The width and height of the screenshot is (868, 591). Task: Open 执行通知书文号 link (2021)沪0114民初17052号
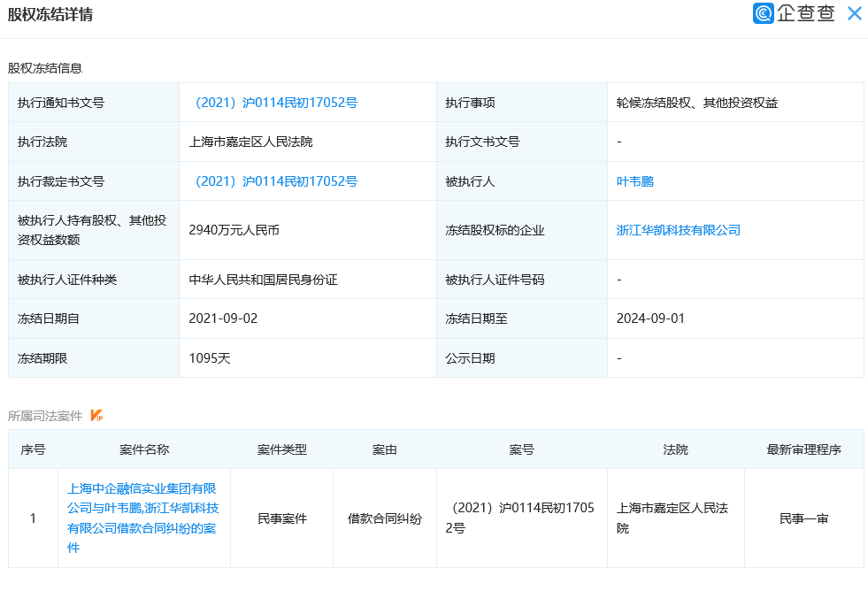pos(276,103)
